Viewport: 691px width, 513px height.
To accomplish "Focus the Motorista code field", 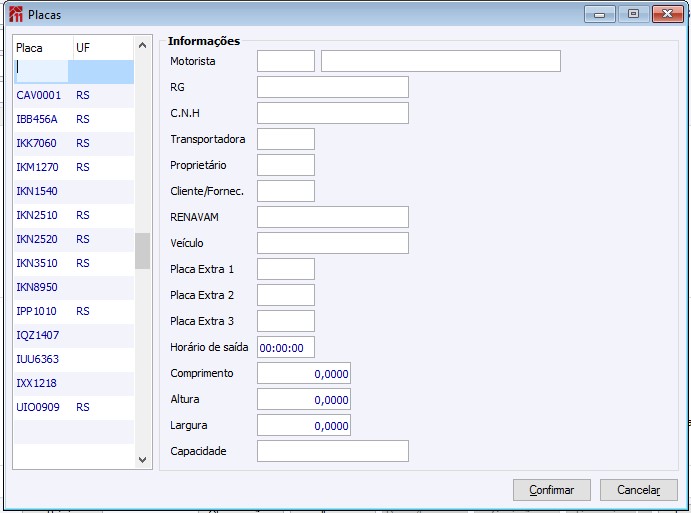I will click(286, 61).
